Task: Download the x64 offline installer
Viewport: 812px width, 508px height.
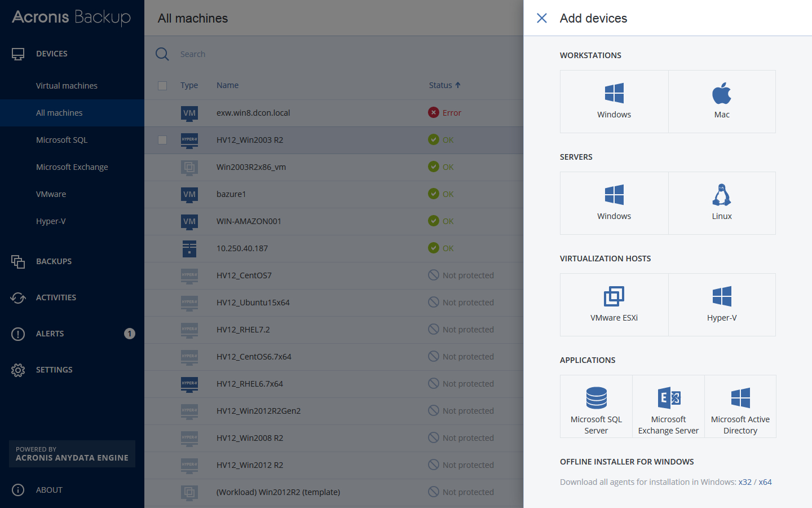Action: point(765,482)
